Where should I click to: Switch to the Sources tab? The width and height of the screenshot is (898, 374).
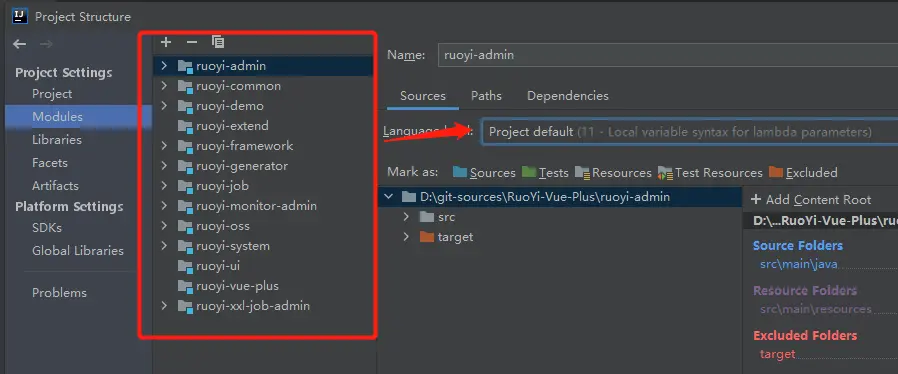423,96
